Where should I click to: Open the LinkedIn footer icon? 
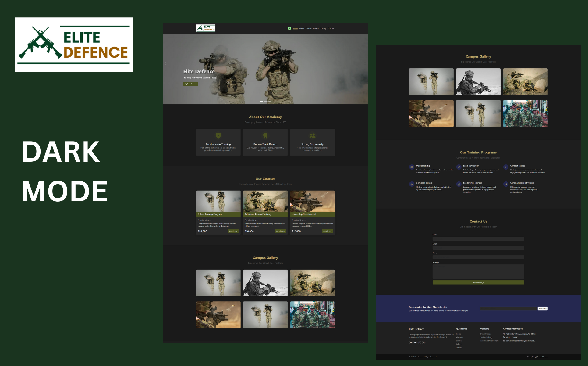(x=423, y=343)
